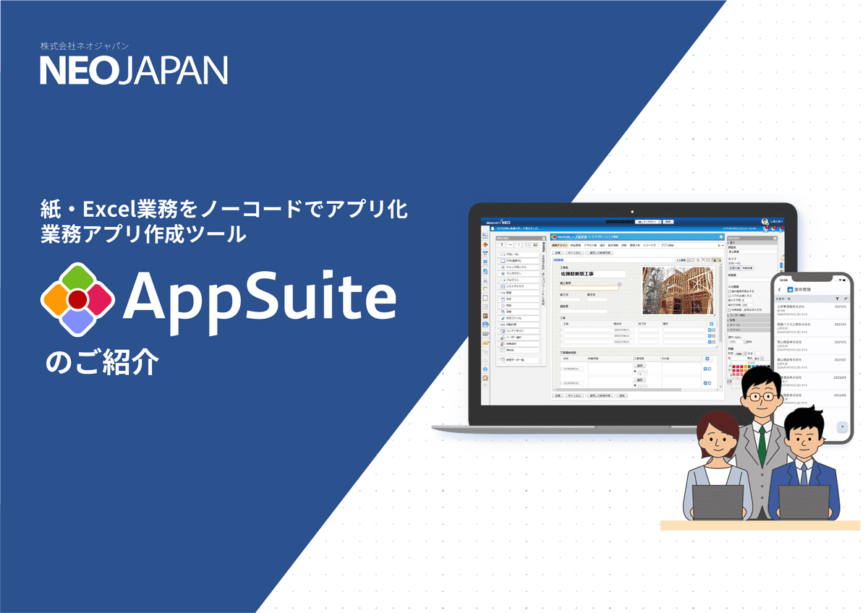
Task: Switch to the アプリ開発 tab
Action: pos(667,245)
